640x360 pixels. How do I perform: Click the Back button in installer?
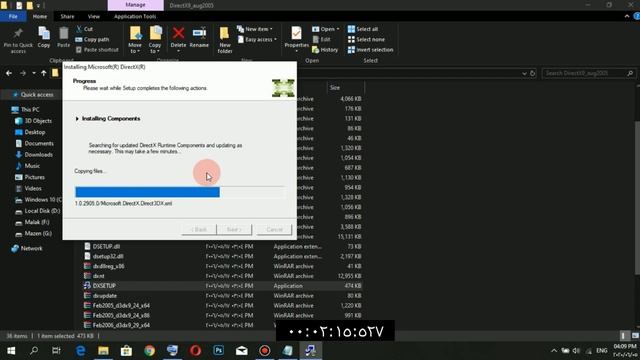199,229
